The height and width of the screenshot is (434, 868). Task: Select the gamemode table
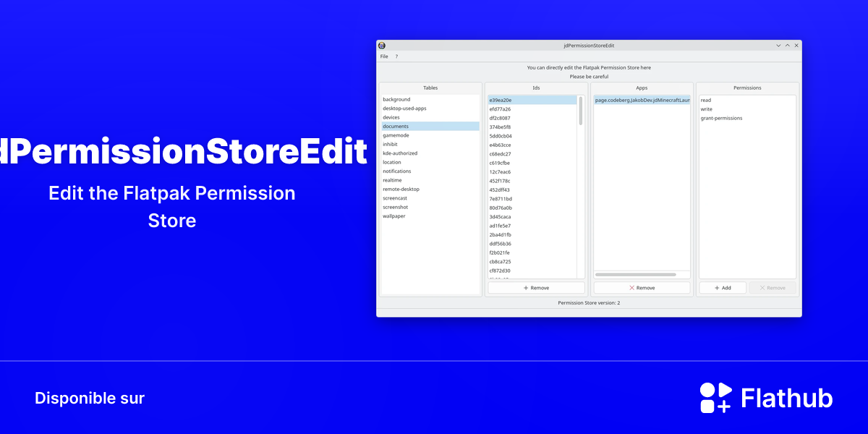[430, 135]
